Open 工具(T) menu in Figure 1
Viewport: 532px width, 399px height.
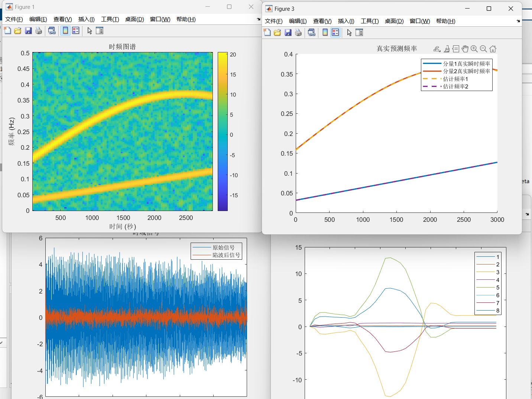click(110, 19)
